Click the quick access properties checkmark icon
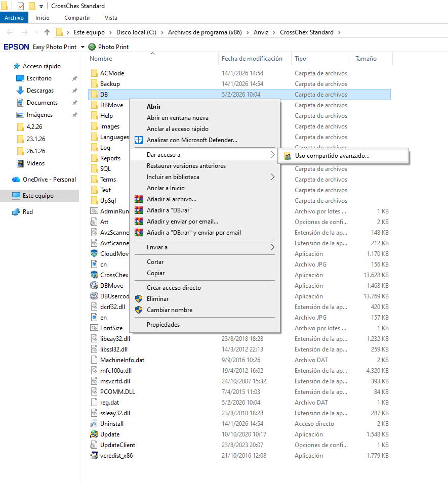This screenshot has width=448, height=484. pos(21,6)
